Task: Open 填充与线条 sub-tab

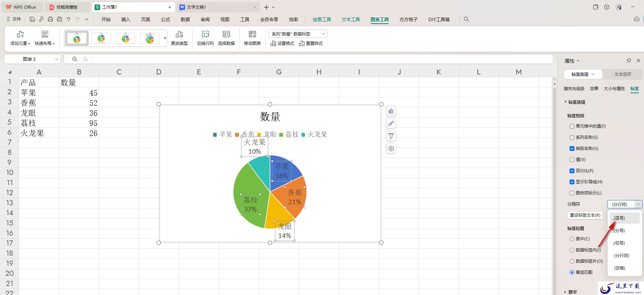Action: click(x=574, y=89)
